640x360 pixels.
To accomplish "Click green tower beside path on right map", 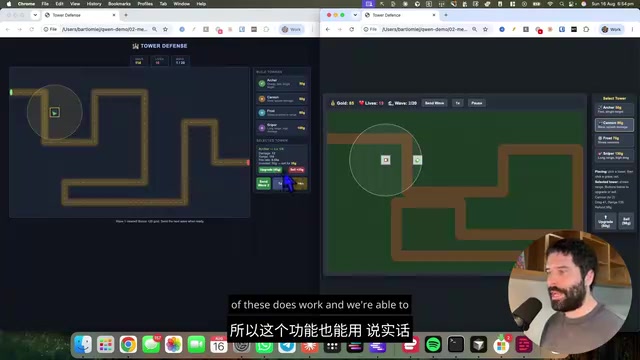I will [x=417, y=160].
